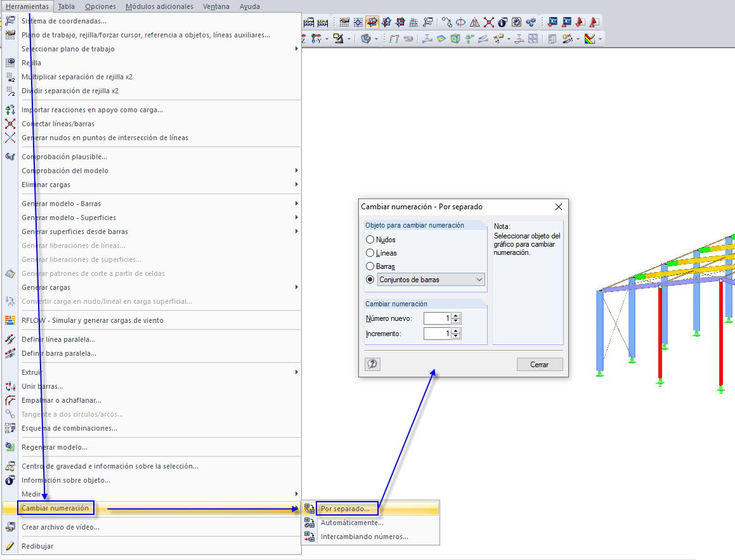Viewport: 735px width, 560px height.
Task: Increase Incremento with up arrow
Action: 455,331
